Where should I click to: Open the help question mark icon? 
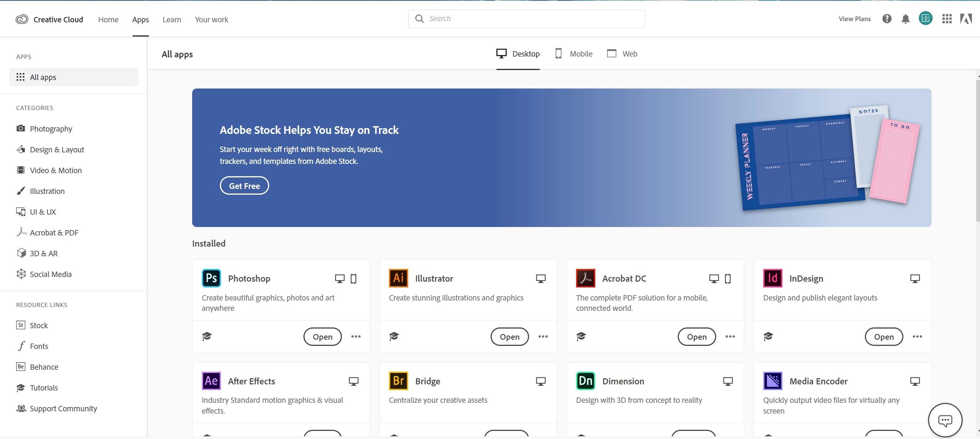click(886, 19)
